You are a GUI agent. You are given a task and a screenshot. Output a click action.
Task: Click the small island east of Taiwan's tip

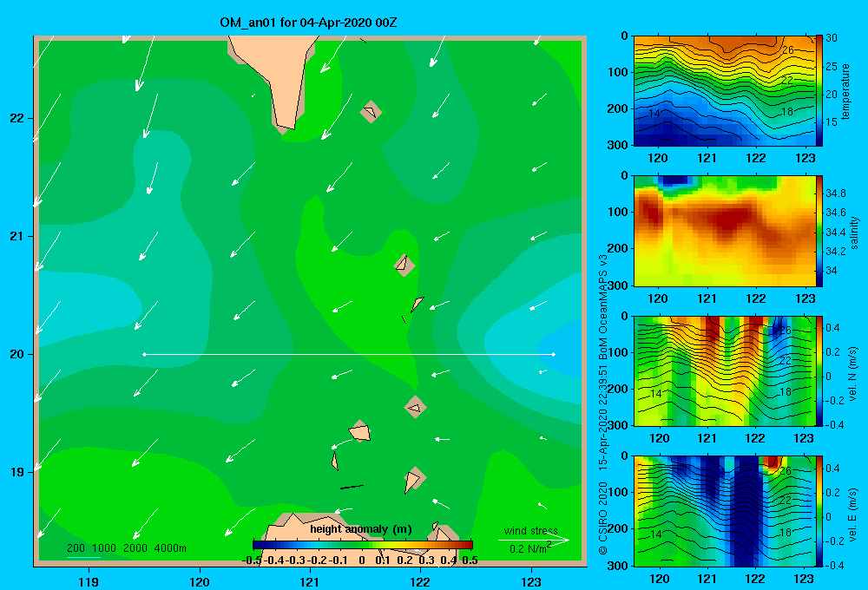coord(371,112)
